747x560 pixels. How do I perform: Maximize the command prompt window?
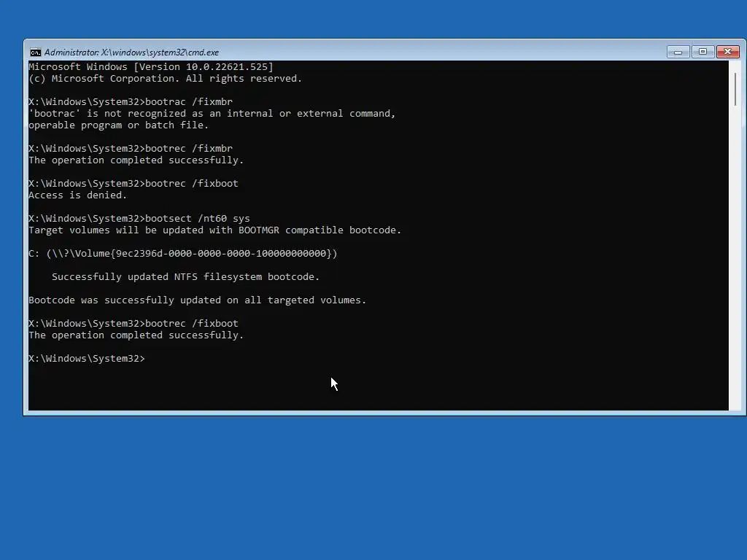pyautogui.click(x=703, y=52)
